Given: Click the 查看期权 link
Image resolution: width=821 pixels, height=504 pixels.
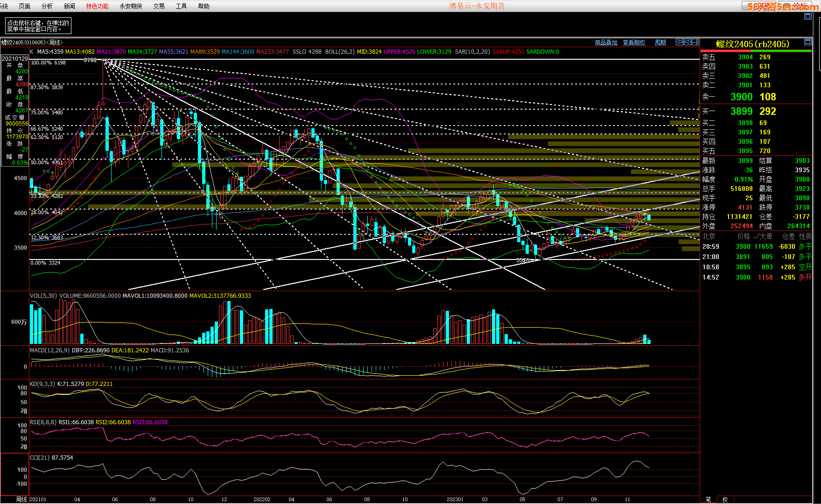Looking at the screenshot, I should [x=634, y=42].
